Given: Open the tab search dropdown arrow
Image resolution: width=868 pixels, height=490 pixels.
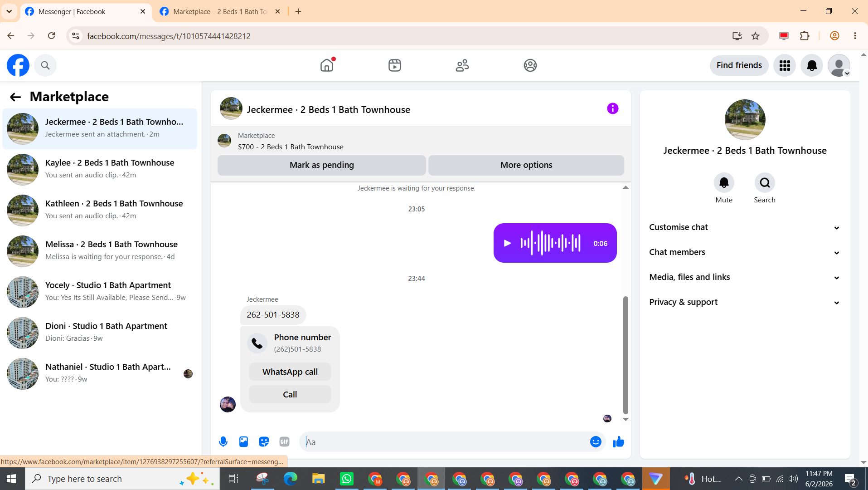Looking at the screenshot, I should (9, 11).
